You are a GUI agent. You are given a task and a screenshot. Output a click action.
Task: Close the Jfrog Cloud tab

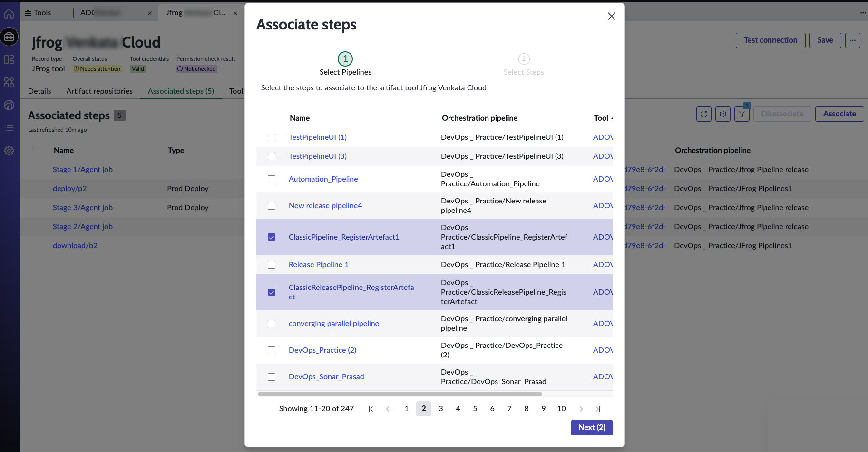point(235,13)
